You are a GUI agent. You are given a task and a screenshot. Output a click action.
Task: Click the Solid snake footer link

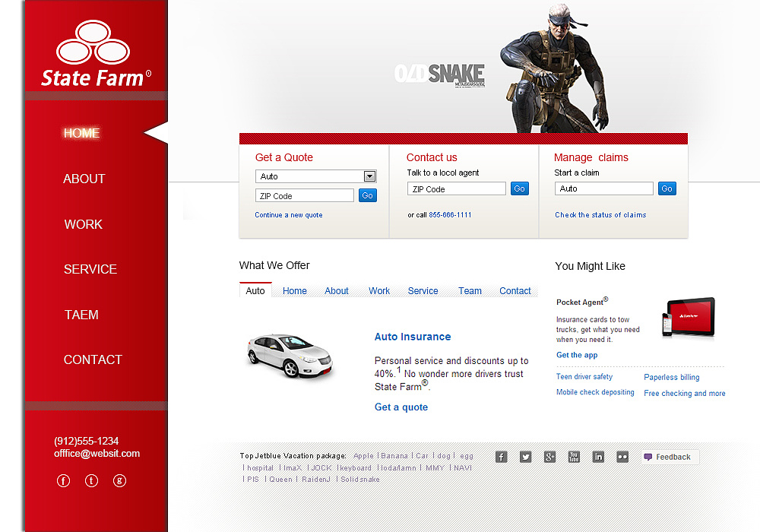(360, 480)
